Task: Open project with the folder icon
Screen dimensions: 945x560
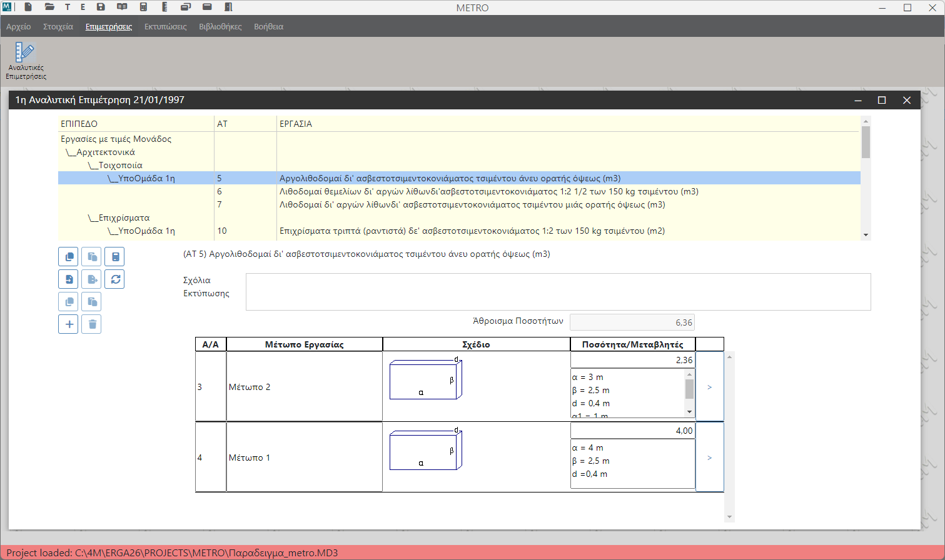Action: pyautogui.click(x=49, y=7)
